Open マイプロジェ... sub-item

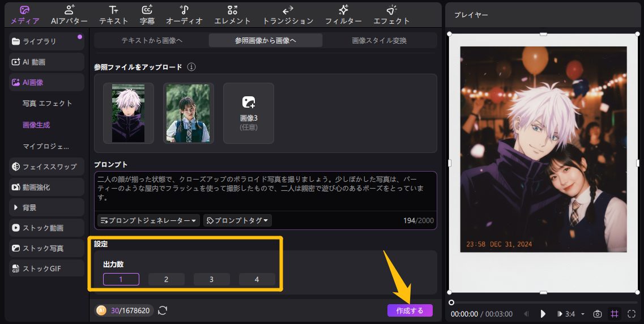pos(45,146)
